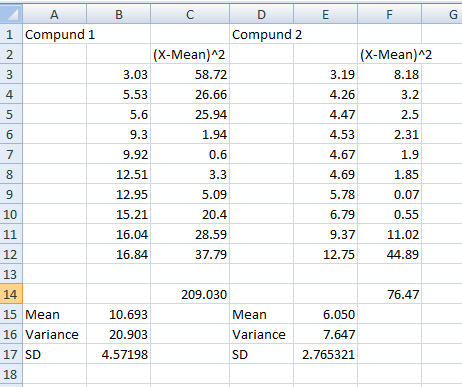Select cell with value 1.94
The width and height of the screenshot is (462, 387).
(x=190, y=134)
